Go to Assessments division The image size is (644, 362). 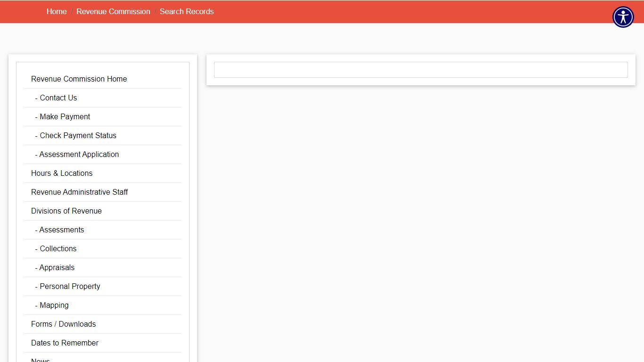[102, 230]
